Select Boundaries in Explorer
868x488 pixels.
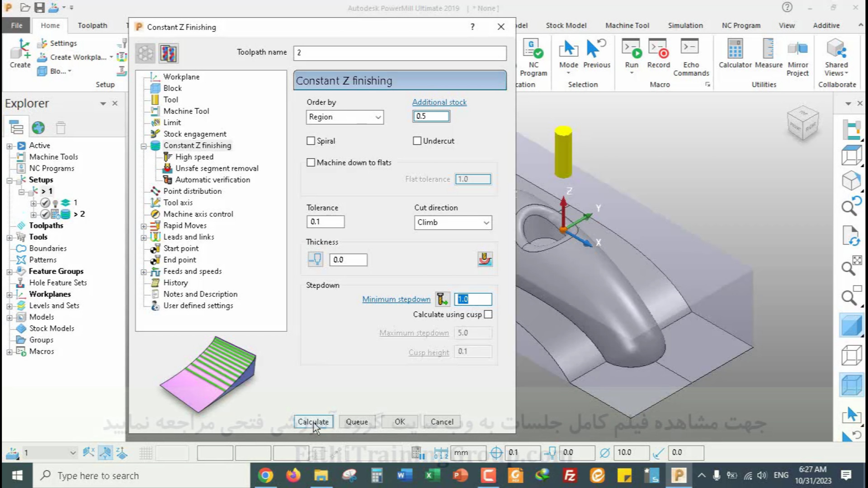[x=47, y=249]
